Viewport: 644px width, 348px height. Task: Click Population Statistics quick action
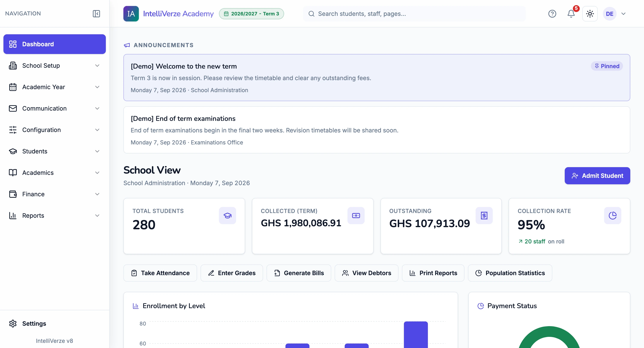[x=510, y=273]
